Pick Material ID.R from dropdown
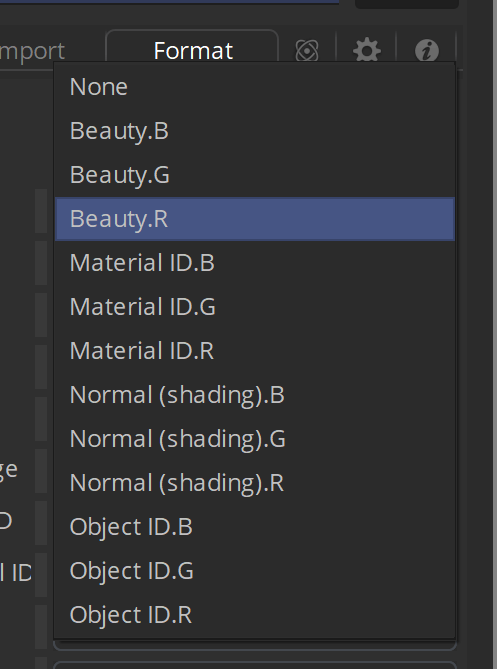497x669 pixels. 255,351
